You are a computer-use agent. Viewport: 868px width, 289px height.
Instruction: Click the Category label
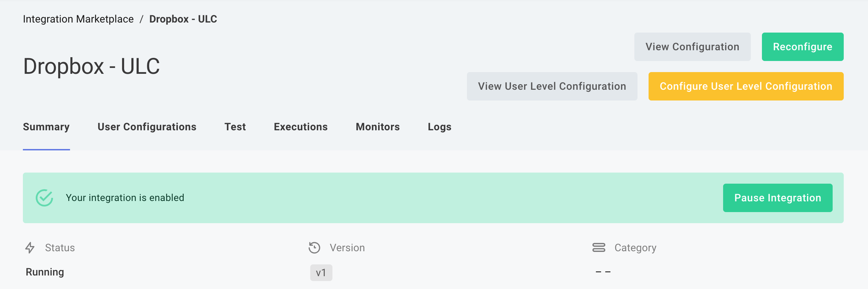point(635,248)
